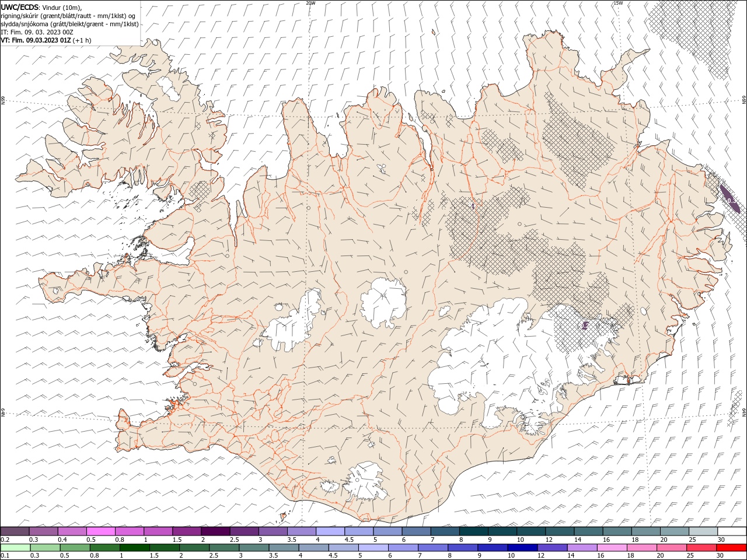
Task: Select the 'IT: Fim. 09. 03. 2023 00Z' line
Action: 38,32
